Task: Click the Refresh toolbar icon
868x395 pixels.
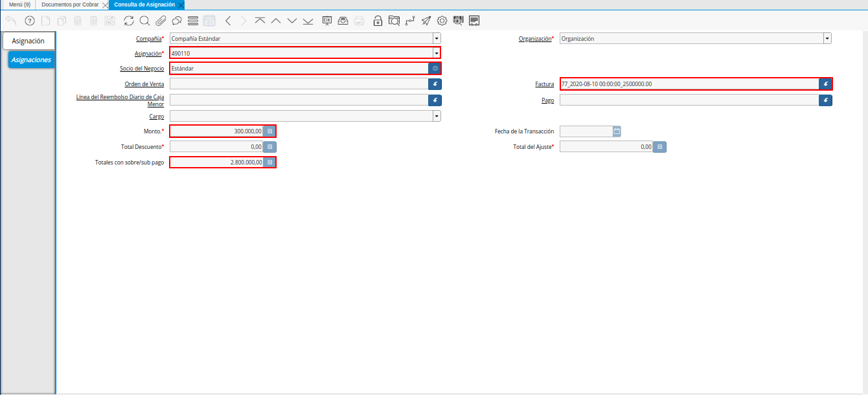Action: [x=129, y=21]
